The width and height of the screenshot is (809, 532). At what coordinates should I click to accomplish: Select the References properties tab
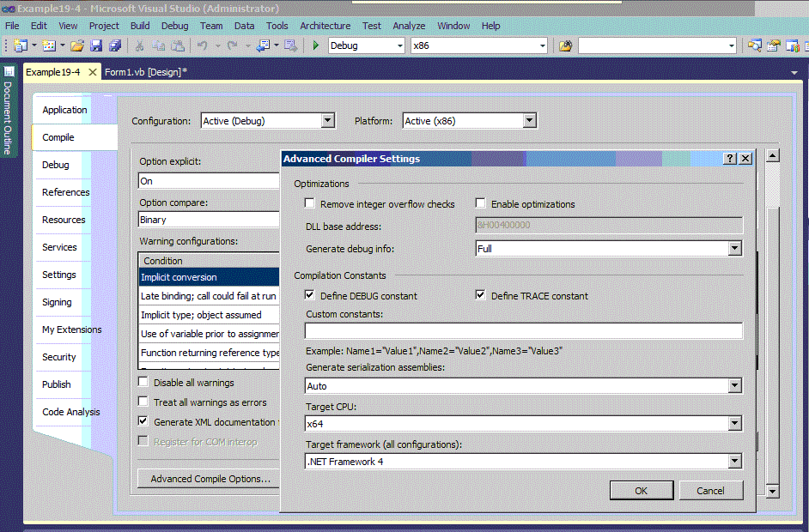click(x=65, y=192)
